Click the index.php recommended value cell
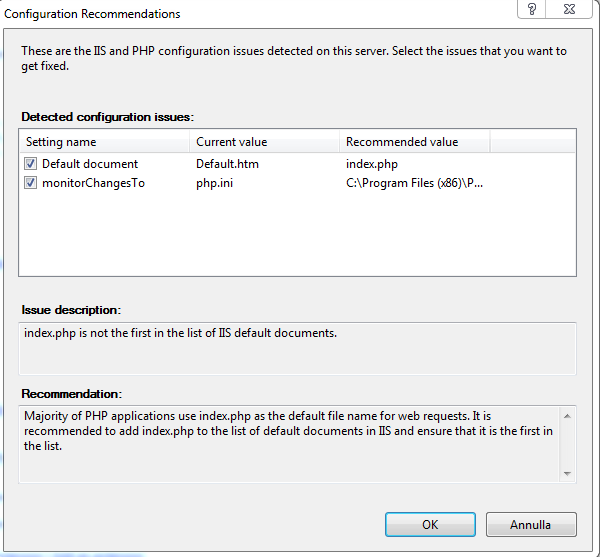Image resolution: width=600 pixels, height=557 pixels. click(x=372, y=164)
